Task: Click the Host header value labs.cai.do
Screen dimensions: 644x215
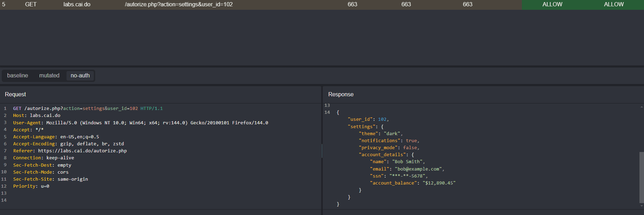Action: click(45, 116)
